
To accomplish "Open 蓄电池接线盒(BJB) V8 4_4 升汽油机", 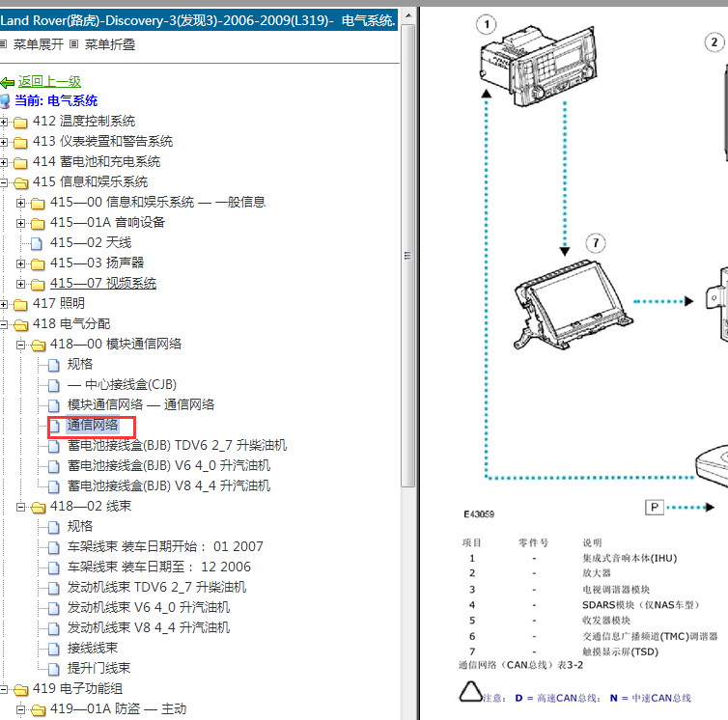I will click(x=169, y=485).
